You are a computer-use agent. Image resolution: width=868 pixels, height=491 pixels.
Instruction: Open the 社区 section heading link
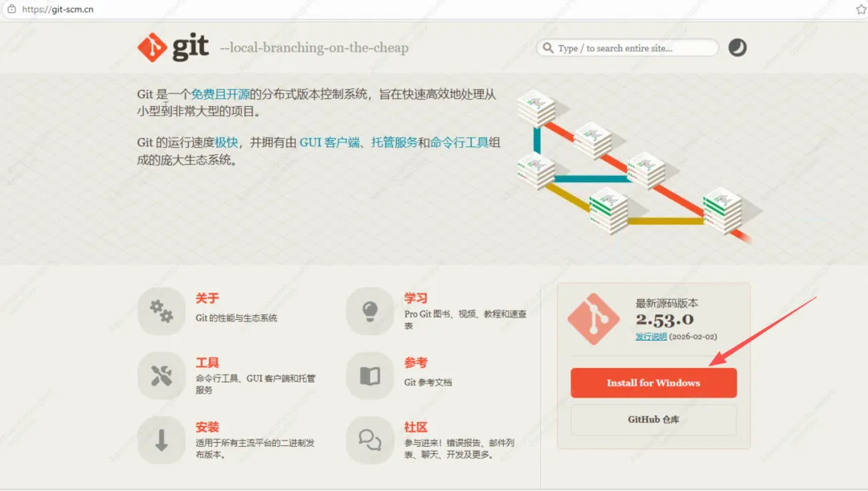(416, 428)
